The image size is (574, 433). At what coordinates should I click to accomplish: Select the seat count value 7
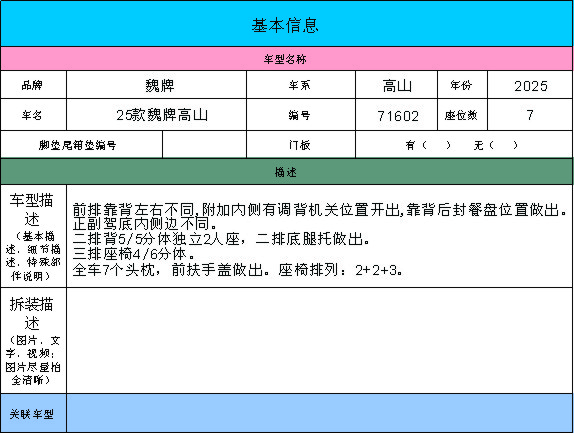(x=530, y=115)
